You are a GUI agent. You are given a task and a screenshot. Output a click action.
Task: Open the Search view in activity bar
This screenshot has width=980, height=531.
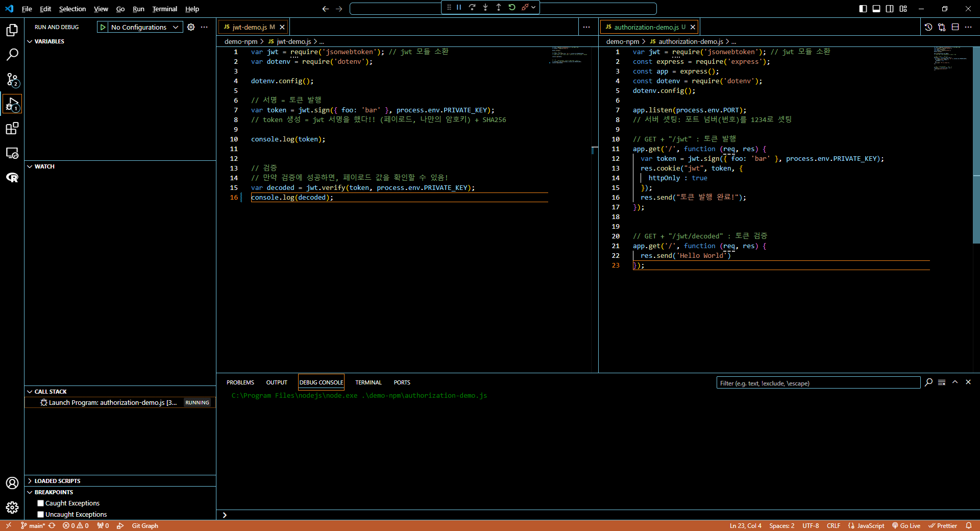pos(12,55)
